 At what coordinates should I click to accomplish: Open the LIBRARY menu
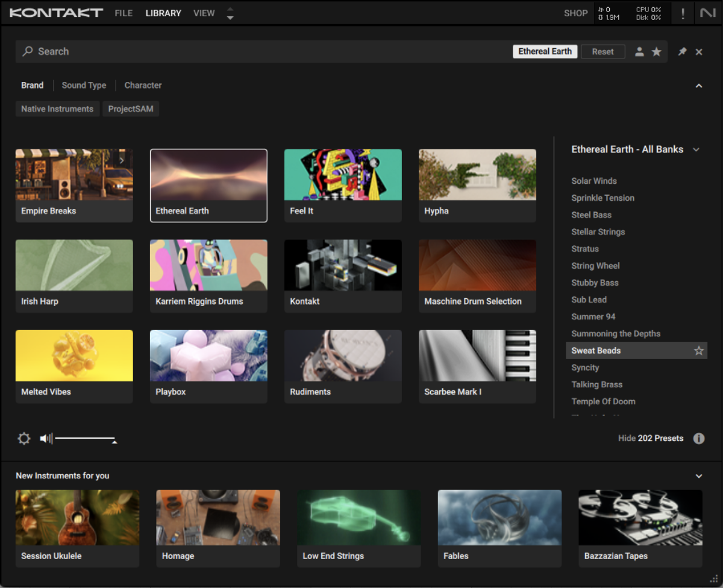tap(163, 13)
